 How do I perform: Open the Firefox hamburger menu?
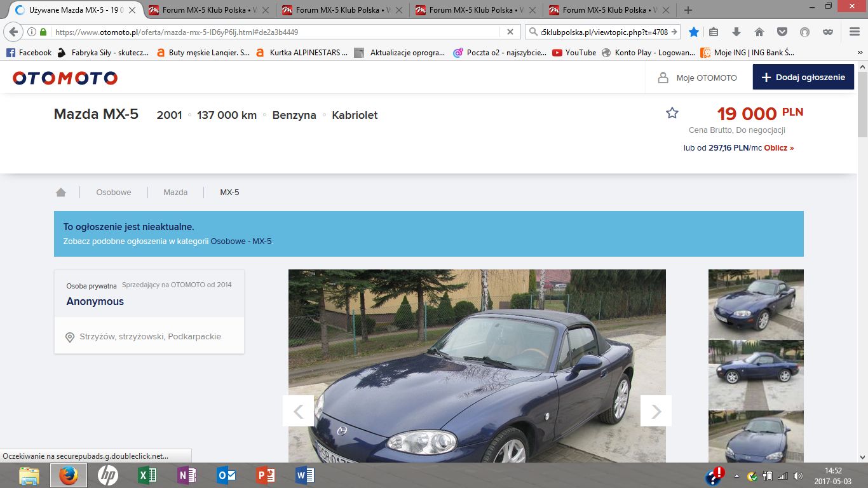855,32
